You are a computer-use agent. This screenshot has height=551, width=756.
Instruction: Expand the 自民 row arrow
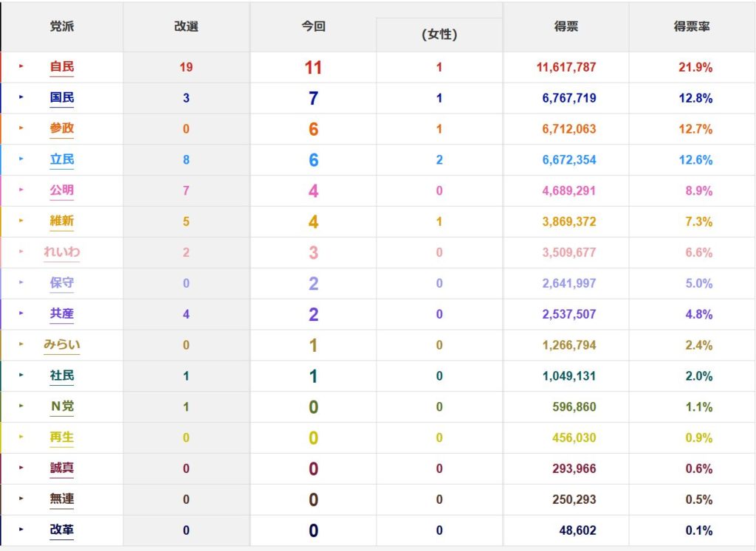pyautogui.click(x=21, y=66)
